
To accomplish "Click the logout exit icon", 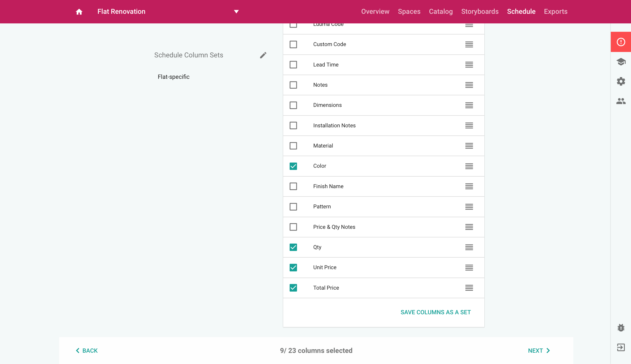I will (621, 347).
